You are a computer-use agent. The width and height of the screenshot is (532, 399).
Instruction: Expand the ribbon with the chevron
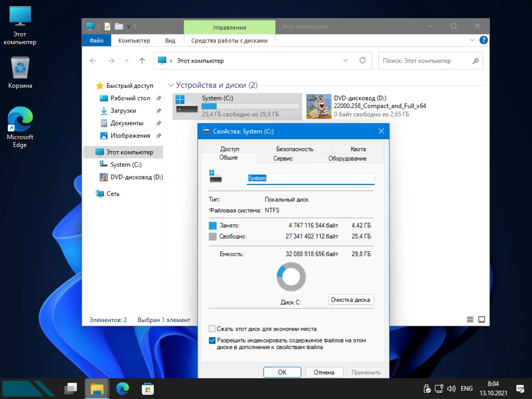(x=472, y=40)
